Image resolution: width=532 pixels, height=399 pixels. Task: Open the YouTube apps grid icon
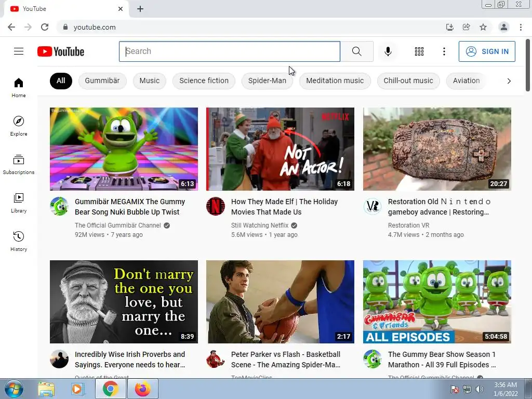[x=419, y=51]
